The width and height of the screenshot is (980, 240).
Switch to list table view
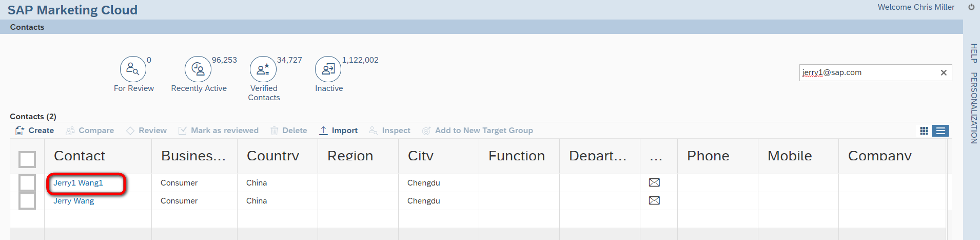pyautogui.click(x=940, y=131)
